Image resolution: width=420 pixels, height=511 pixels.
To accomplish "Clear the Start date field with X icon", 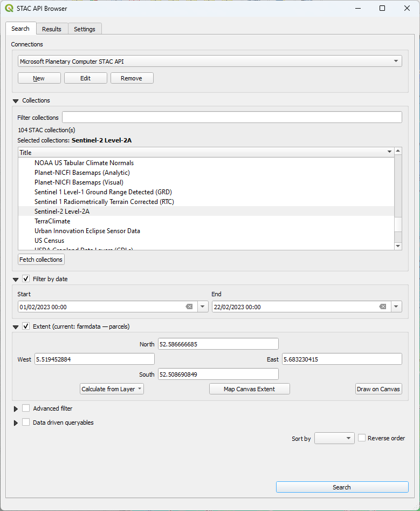I will click(189, 306).
